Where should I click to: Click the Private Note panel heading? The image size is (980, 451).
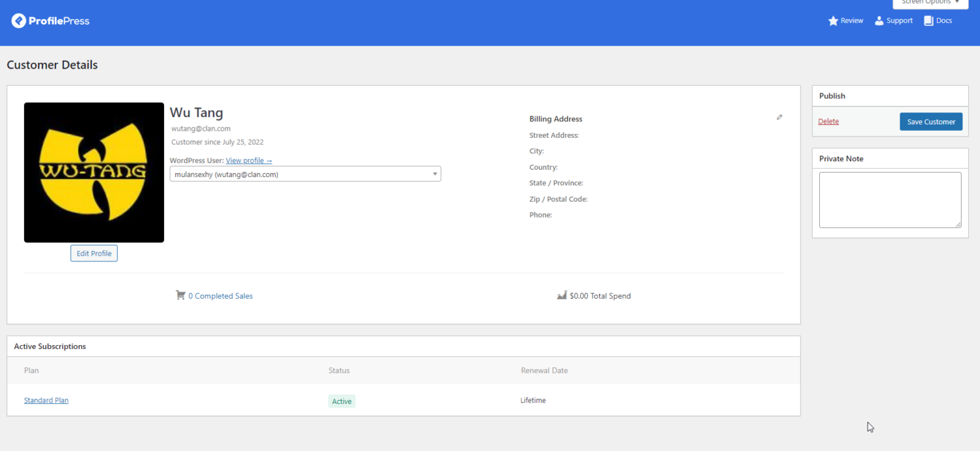(841, 159)
